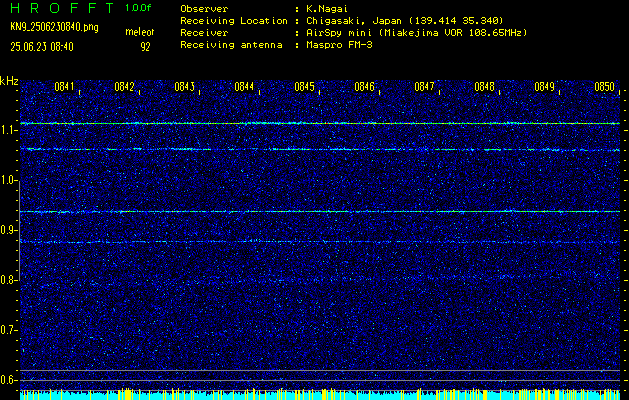Select the 0850 time marker

(605, 87)
